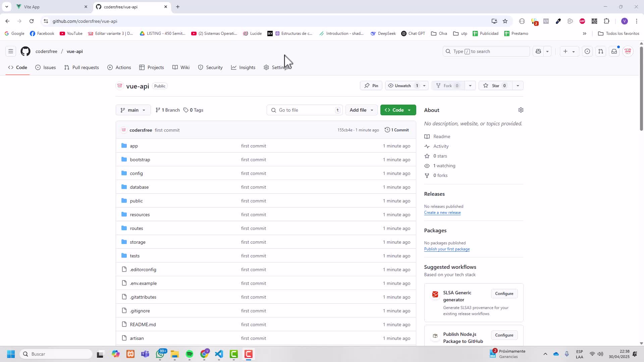This screenshot has width=644, height=362.
Task: Click the About section gear icon
Action: click(x=521, y=110)
